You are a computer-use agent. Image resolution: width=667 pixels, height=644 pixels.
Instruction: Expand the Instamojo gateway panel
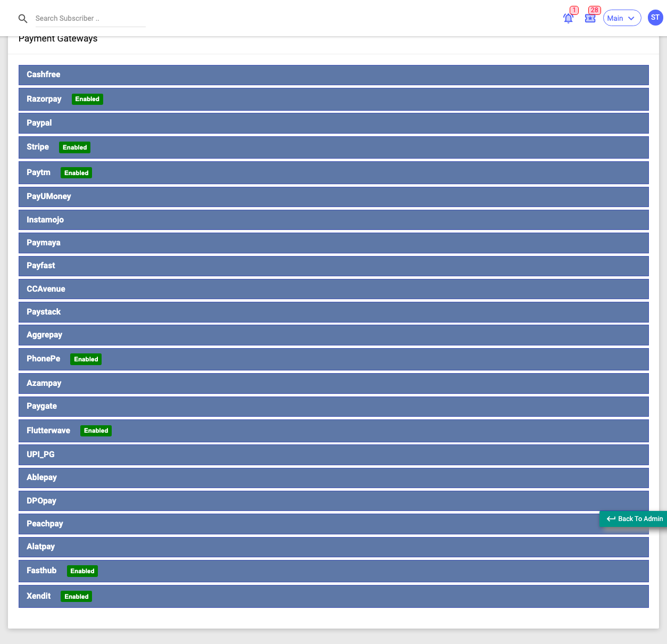pyautogui.click(x=333, y=220)
